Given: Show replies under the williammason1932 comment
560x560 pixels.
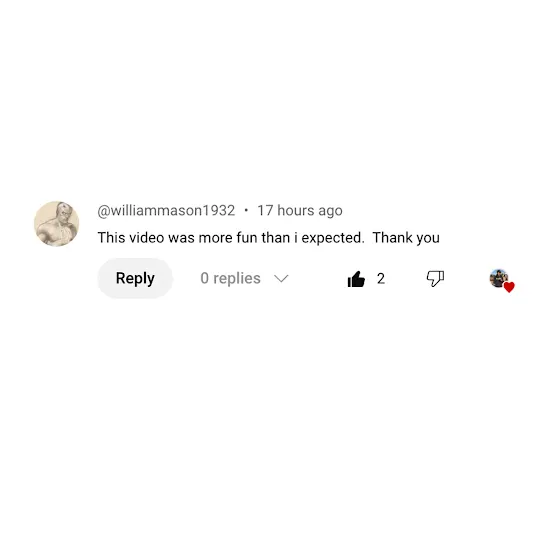Looking at the screenshot, I should pos(244,278).
